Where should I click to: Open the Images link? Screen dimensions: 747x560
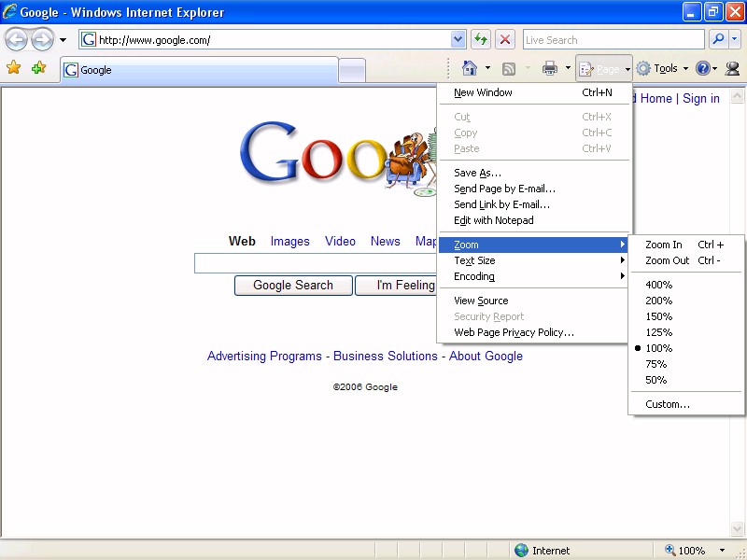pyautogui.click(x=290, y=242)
